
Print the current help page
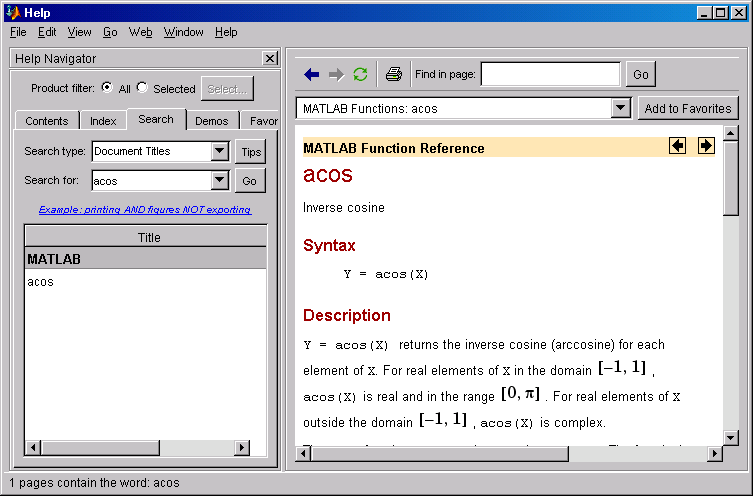(394, 74)
